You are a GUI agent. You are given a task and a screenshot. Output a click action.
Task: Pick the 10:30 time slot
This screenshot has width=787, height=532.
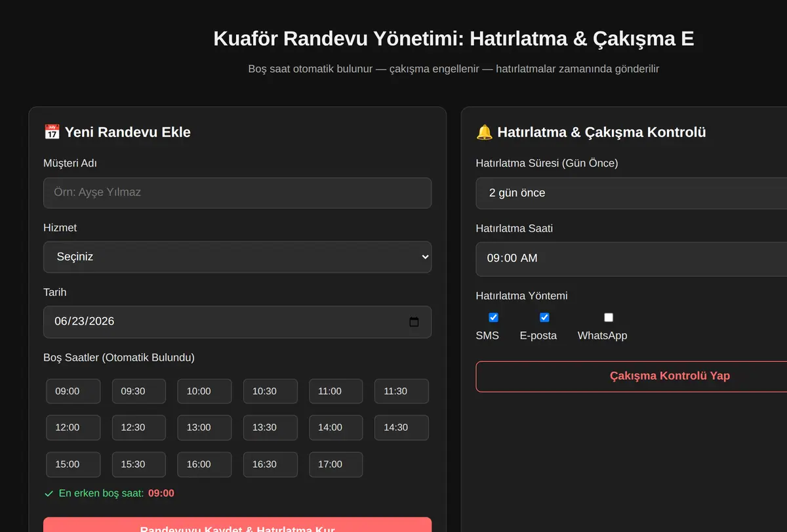coord(270,391)
